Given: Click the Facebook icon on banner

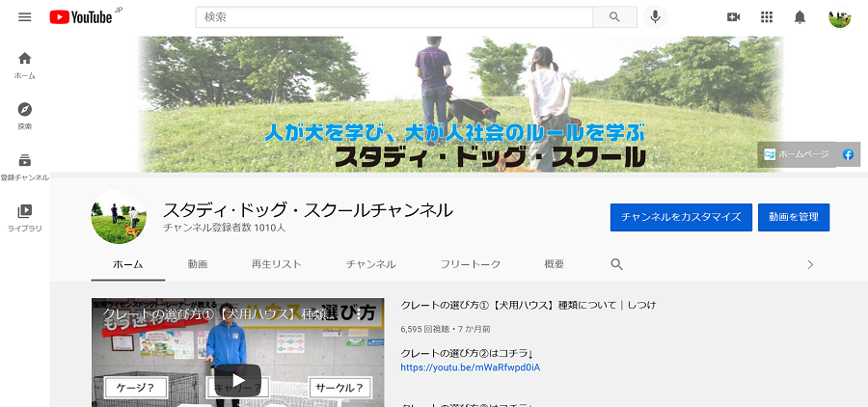Looking at the screenshot, I should coord(848,154).
